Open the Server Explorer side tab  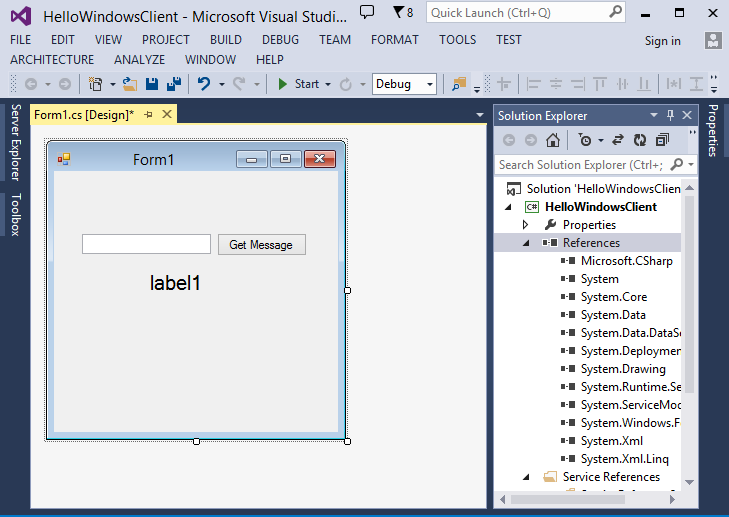[15, 142]
